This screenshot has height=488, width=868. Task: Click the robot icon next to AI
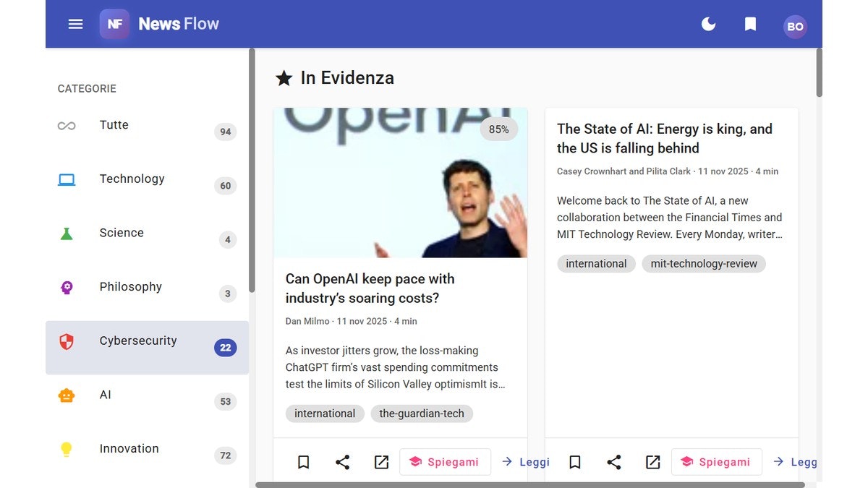point(67,395)
